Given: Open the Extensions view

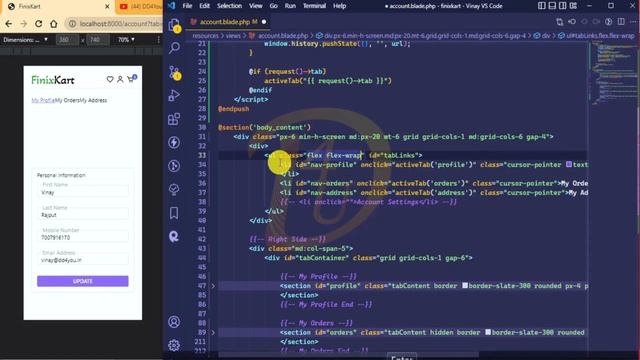Looking at the screenshot, I should (x=174, y=119).
